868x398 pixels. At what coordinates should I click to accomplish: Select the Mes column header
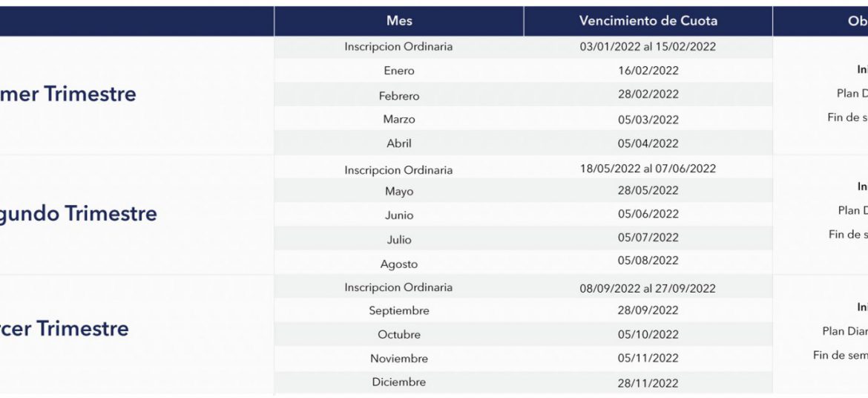pos(398,21)
